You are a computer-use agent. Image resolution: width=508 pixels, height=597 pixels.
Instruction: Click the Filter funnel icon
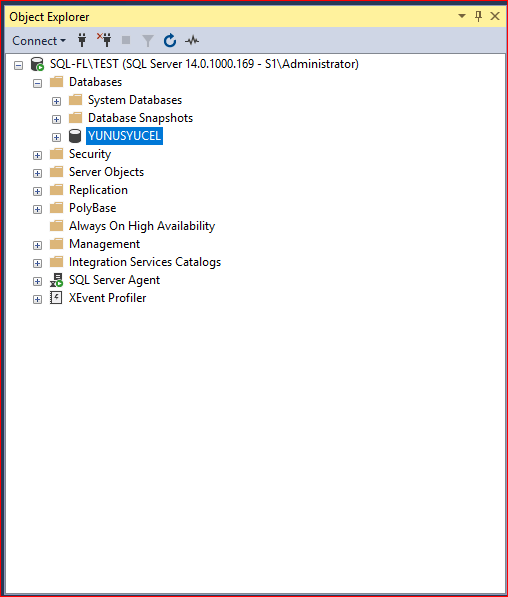click(x=148, y=40)
